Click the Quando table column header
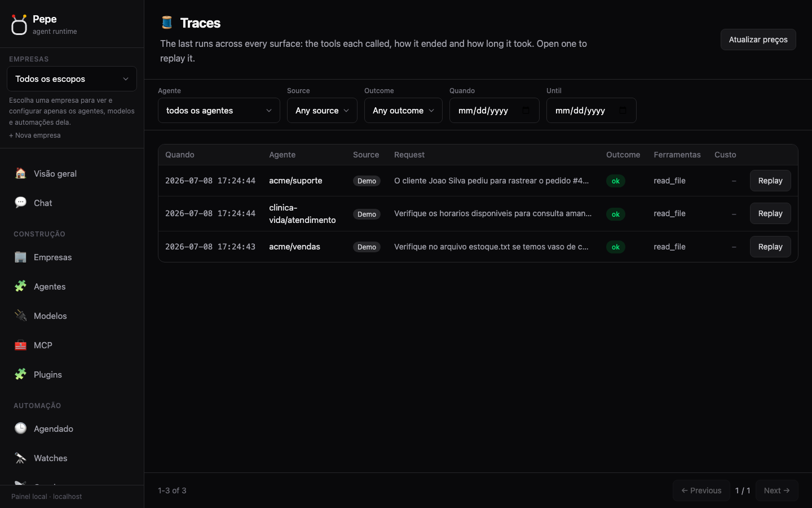This screenshot has width=812, height=508. pos(180,155)
